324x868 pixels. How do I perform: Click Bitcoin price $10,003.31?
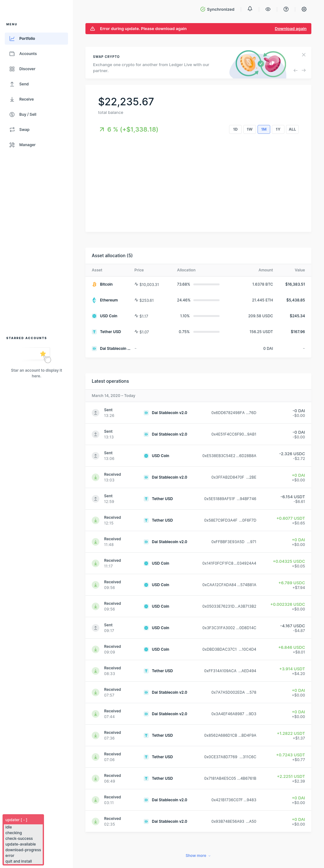click(x=149, y=285)
